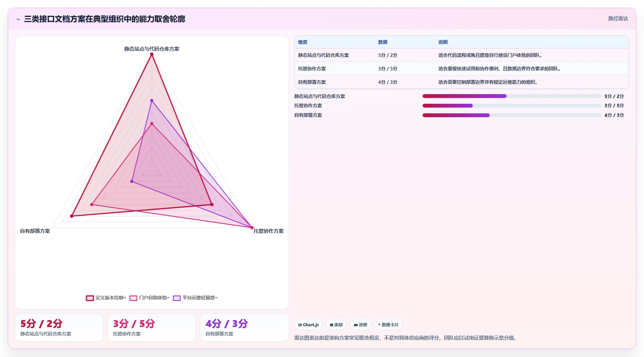Click the radar axis label 自有部署方案
Screen dimensions: 644x357
click(35, 231)
